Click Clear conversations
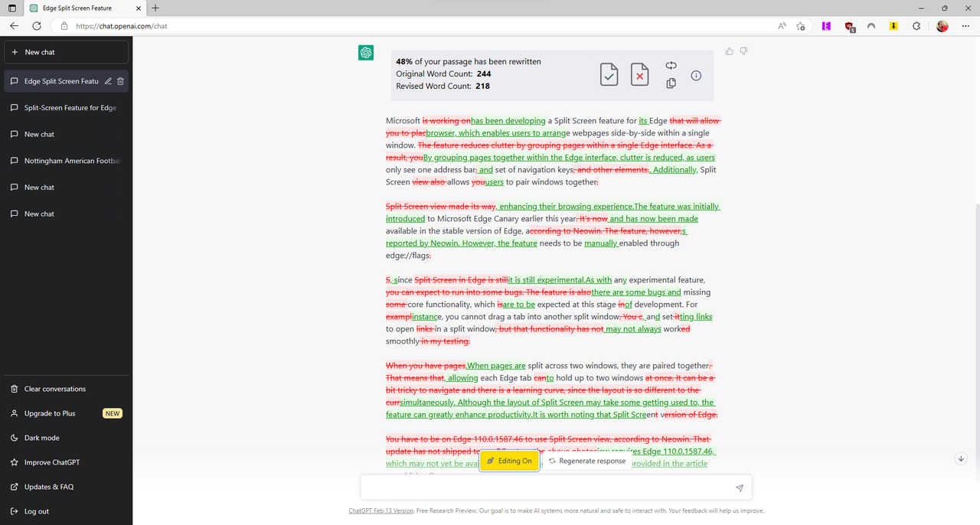Viewport: 980px width, 525px height. 67,389
